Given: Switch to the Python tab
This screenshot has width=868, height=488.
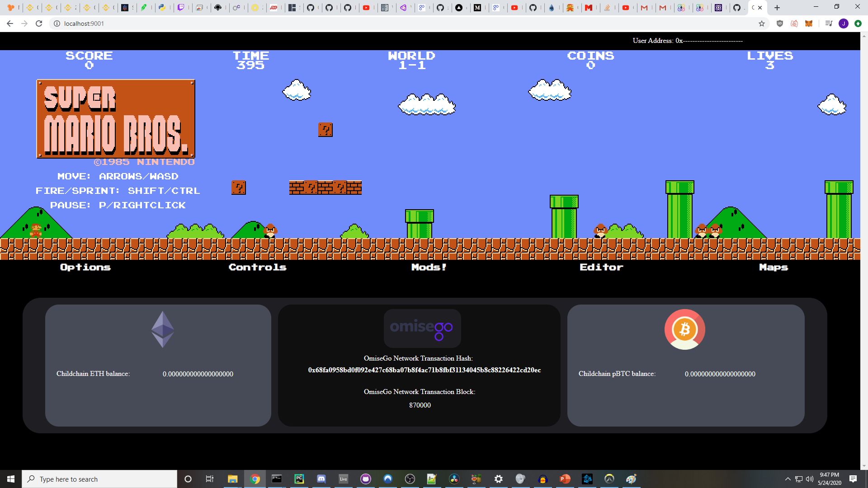Looking at the screenshot, I should (x=162, y=8).
